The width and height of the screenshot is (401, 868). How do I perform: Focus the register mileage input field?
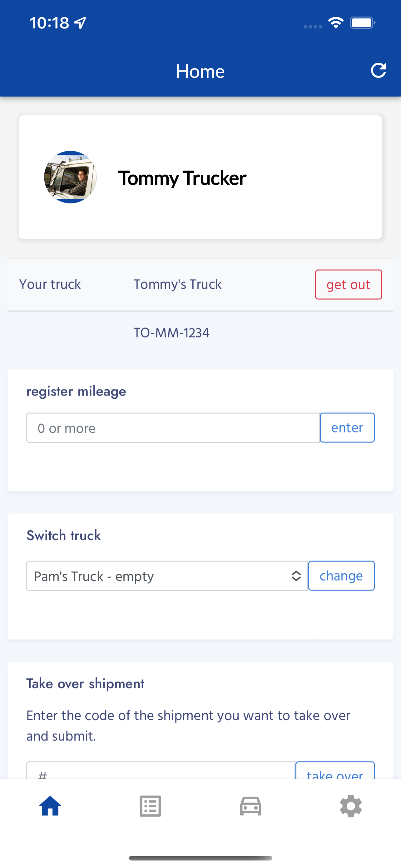(173, 428)
